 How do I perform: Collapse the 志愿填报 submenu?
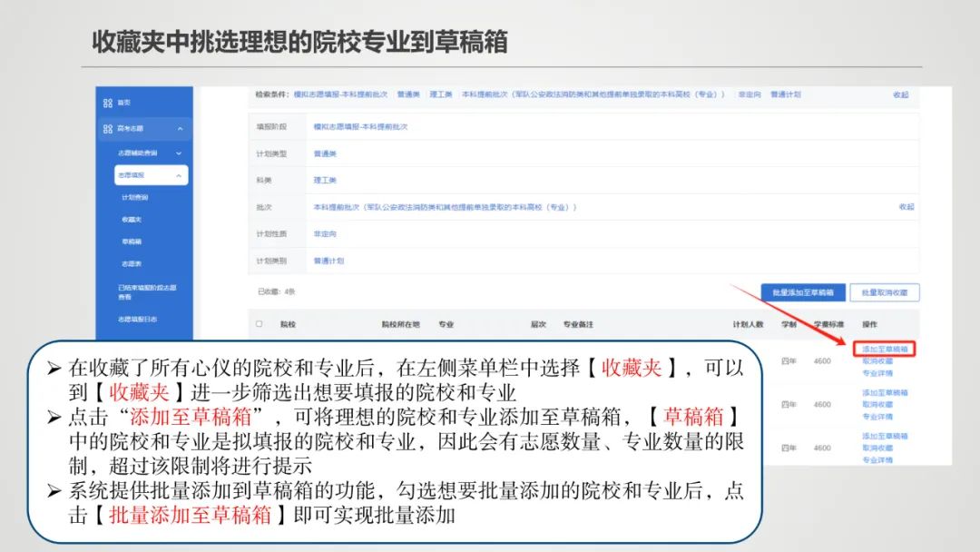(x=179, y=177)
